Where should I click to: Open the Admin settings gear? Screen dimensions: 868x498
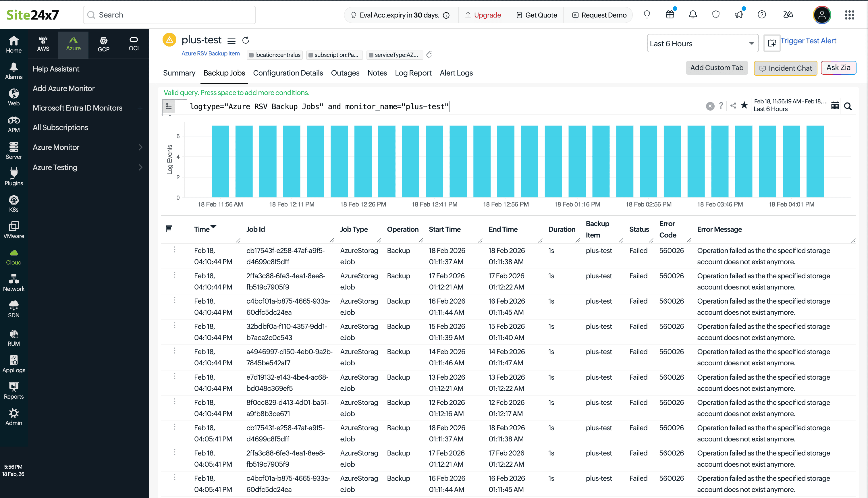tap(14, 417)
